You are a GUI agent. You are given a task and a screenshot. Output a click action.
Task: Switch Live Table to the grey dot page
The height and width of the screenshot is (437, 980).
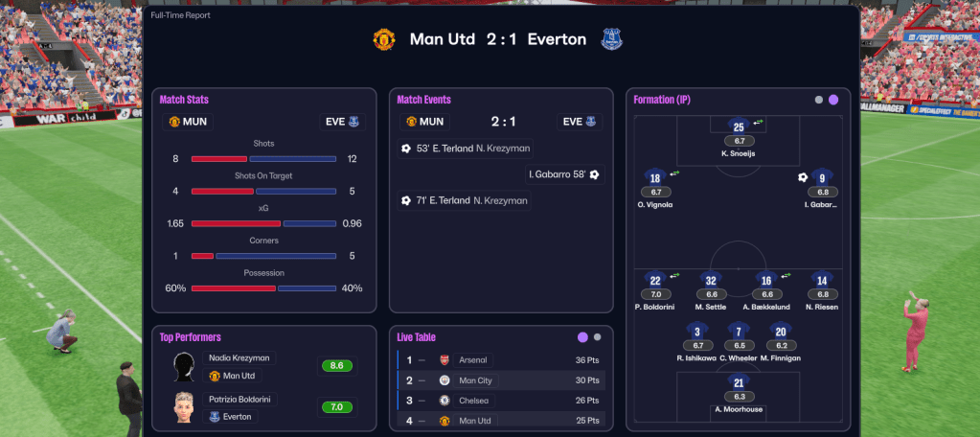click(598, 337)
